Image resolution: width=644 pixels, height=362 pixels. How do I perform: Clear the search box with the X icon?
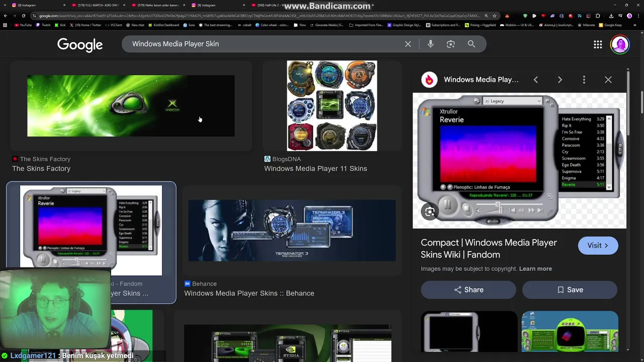[408, 44]
